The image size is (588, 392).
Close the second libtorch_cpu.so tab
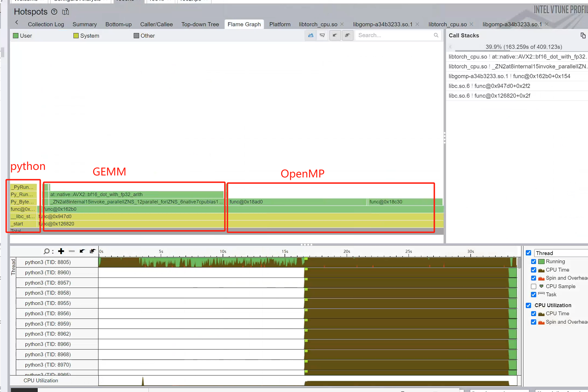(471, 24)
